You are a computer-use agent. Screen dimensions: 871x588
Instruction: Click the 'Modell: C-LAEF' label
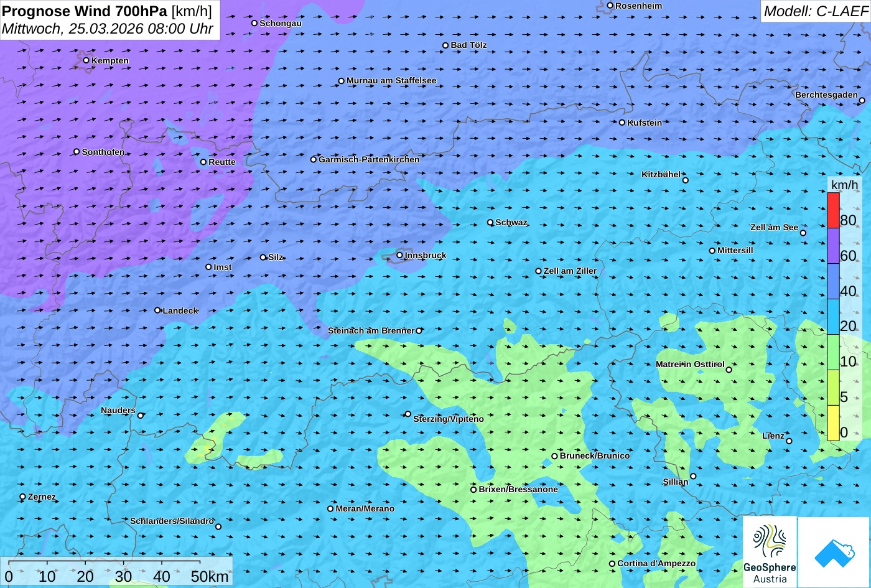click(x=815, y=11)
